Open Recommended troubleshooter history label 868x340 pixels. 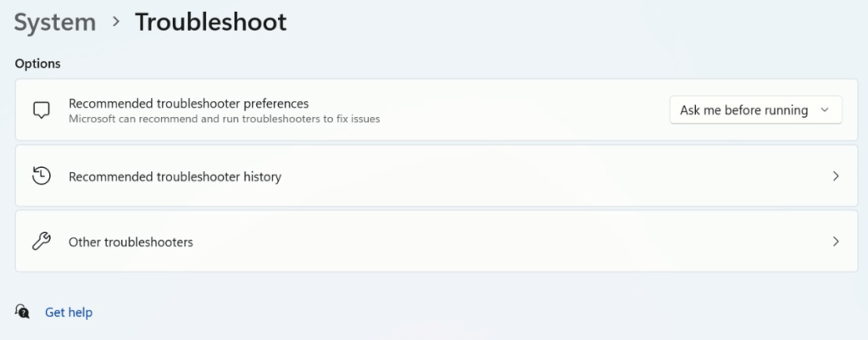[175, 176]
